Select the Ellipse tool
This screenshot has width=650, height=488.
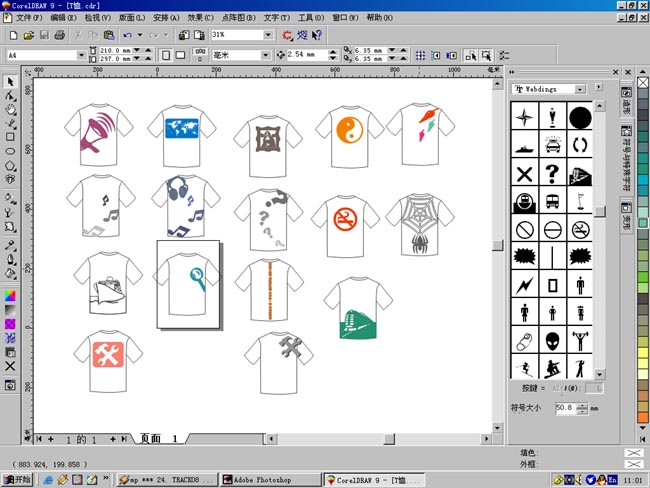(10, 151)
